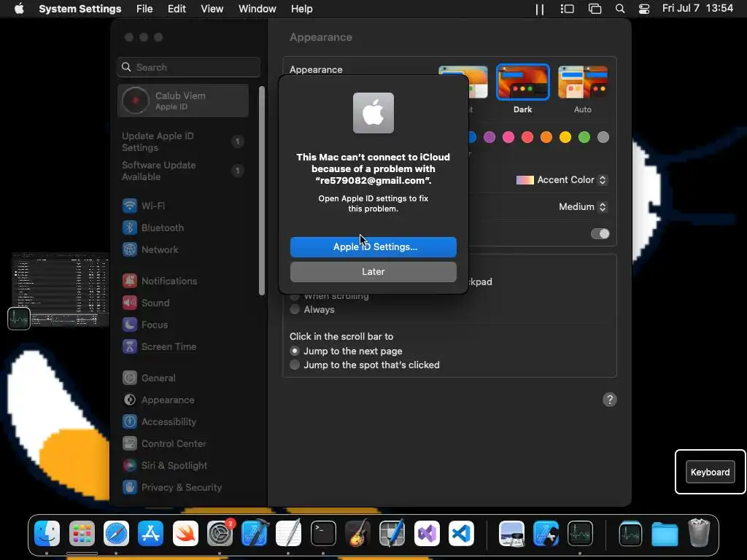
Task: Click the Appearance help button
Action: point(610,400)
